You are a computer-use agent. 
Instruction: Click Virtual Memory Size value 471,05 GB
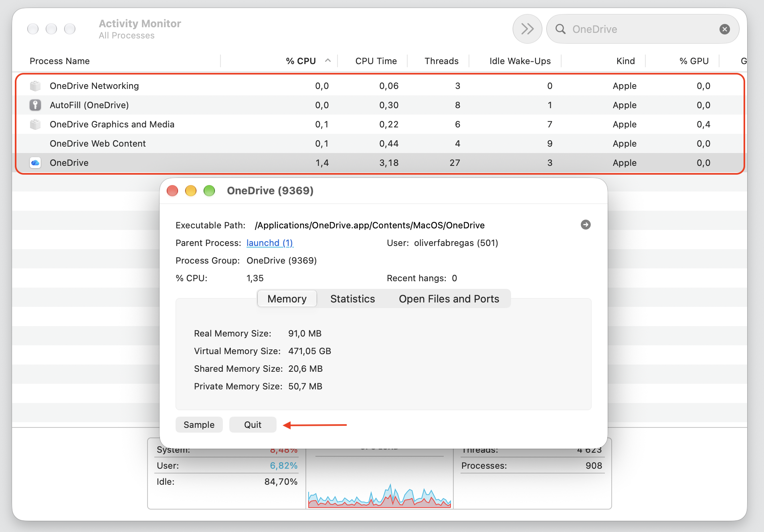click(309, 351)
